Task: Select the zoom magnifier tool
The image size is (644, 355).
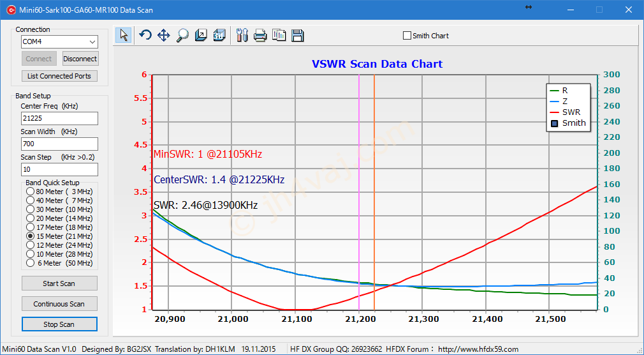Action: tap(182, 35)
